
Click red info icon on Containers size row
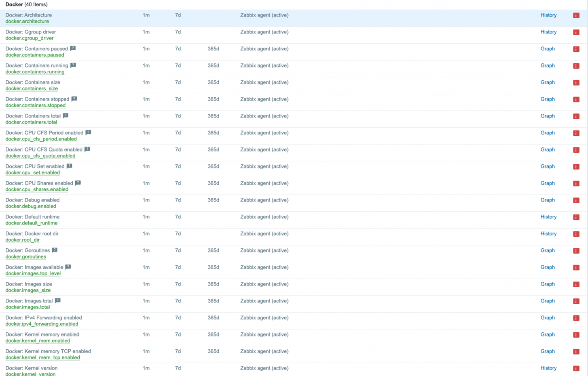[x=576, y=83]
